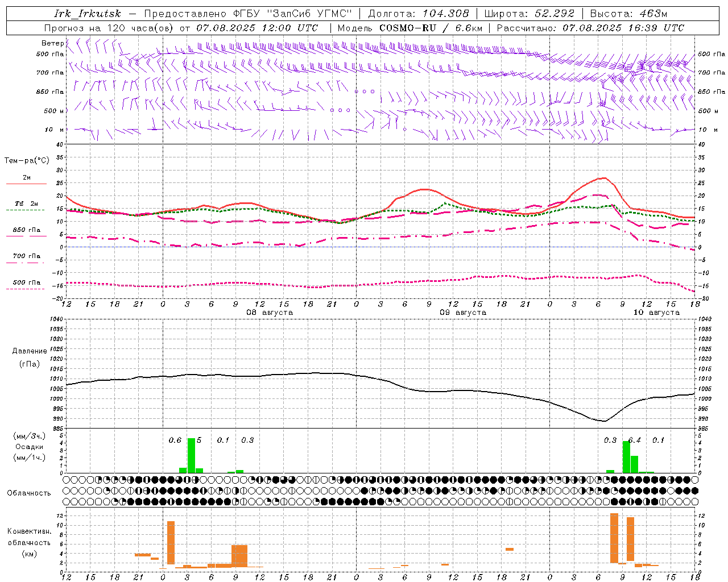Click the 0.6 precipitation amount label

coord(175,440)
